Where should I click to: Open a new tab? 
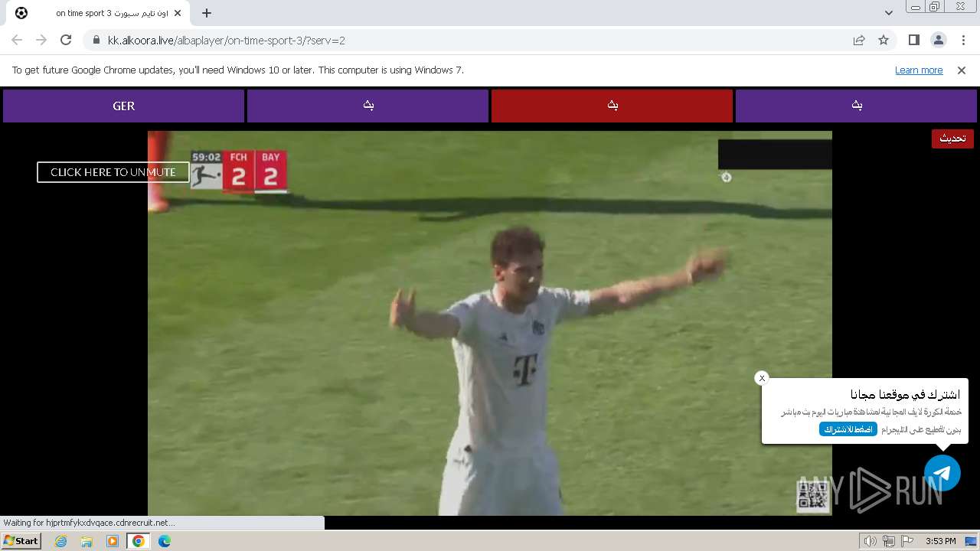point(207,13)
